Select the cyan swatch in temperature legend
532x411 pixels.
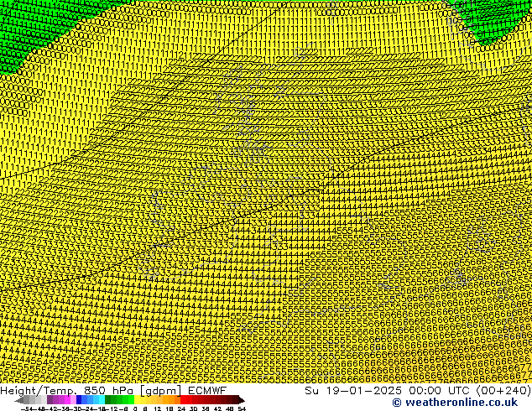[99, 400]
